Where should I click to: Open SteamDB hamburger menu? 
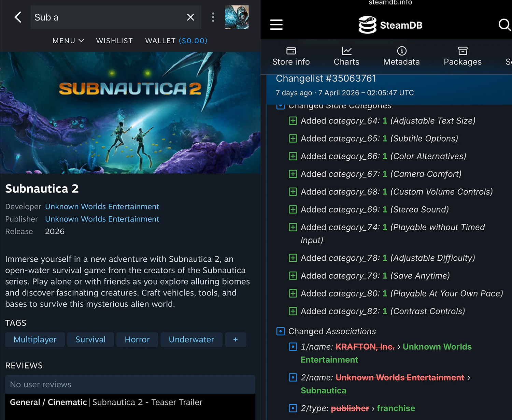coord(276,25)
